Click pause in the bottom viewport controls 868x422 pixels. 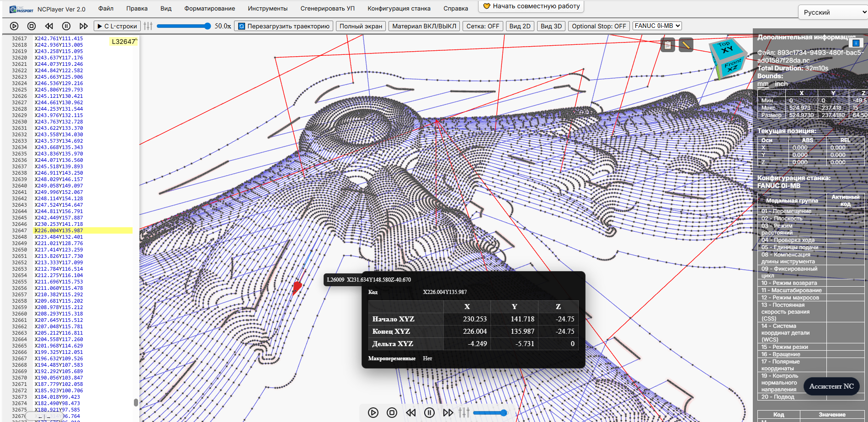[x=429, y=413]
